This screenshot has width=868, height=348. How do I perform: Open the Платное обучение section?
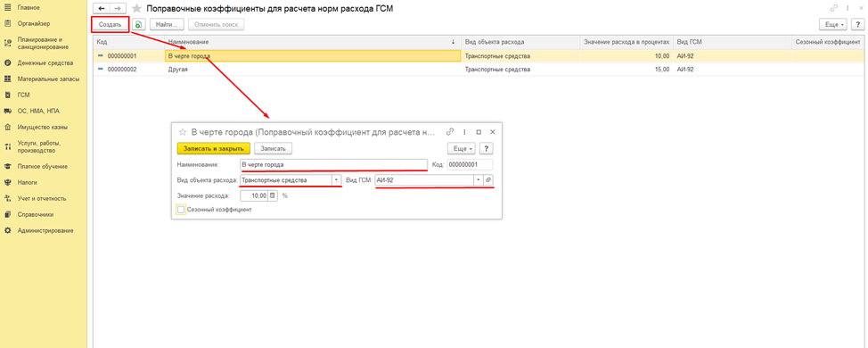42,166
